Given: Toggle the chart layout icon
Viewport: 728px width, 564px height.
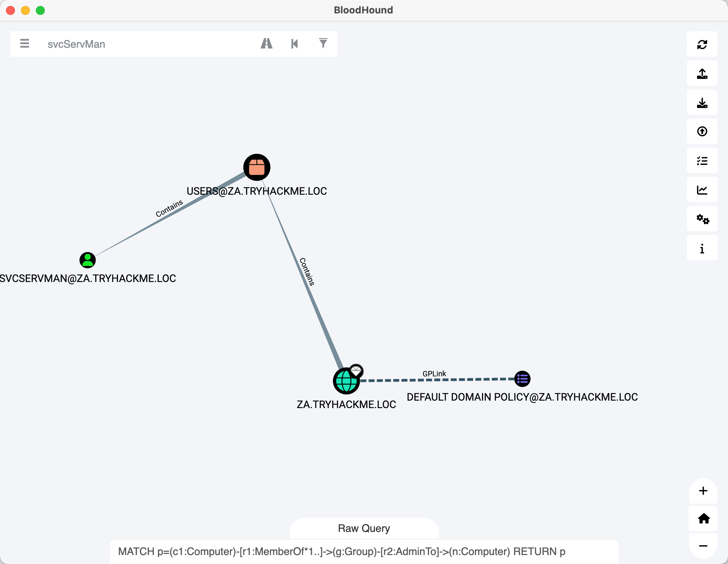Looking at the screenshot, I should (x=702, y=190).
